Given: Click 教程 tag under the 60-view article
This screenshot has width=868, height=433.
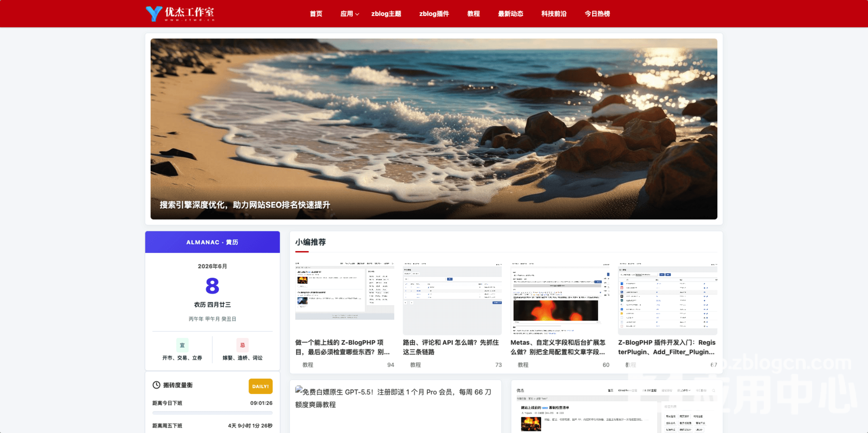Looking at the screenshot, I should point(523,365).
